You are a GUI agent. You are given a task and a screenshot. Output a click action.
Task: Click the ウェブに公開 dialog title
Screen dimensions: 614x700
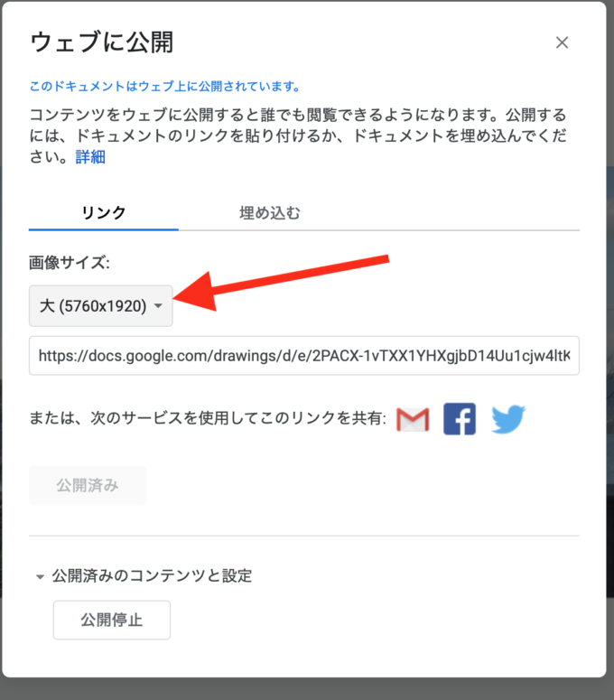pyautogui.click(x=102, y=42)
